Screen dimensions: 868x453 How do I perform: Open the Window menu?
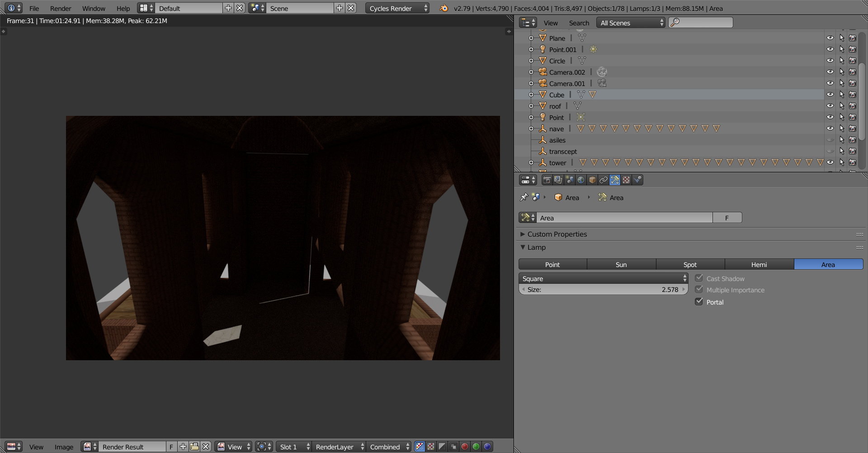click(x=94, y=8)
